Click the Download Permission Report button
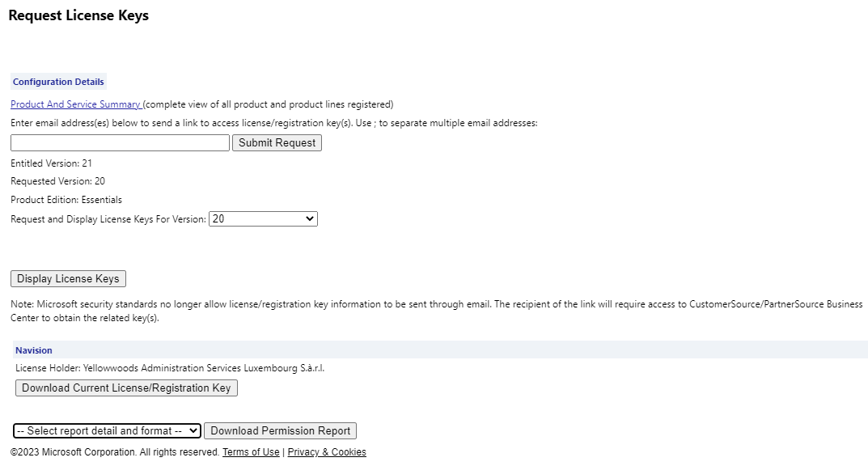This screenshot has width=868, height=466. point(280,430)
